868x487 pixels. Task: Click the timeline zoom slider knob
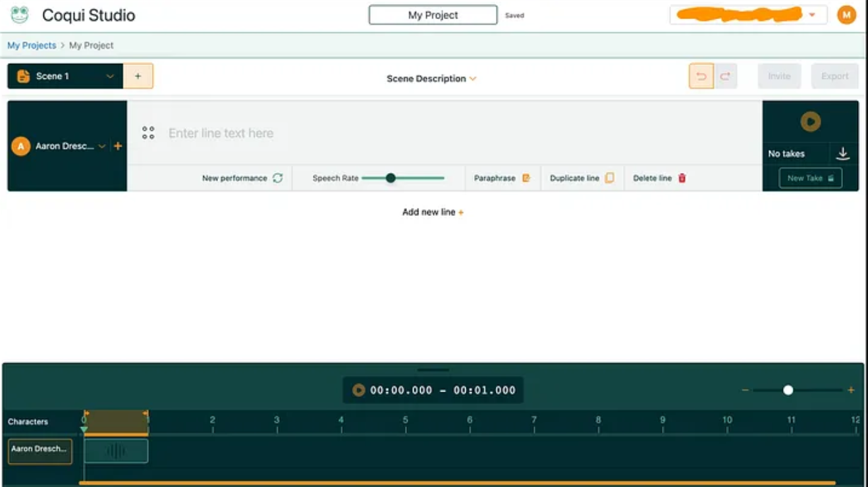[x=788, y=390]
